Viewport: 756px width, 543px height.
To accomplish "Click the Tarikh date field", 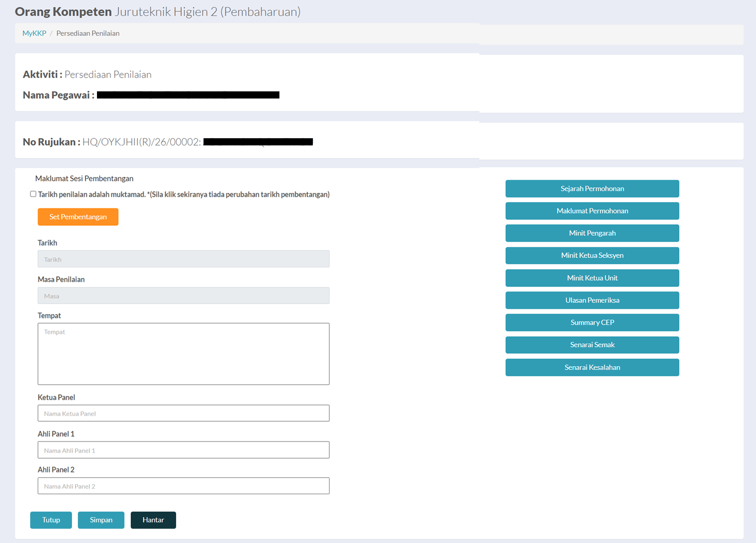I will coord(184,259).
